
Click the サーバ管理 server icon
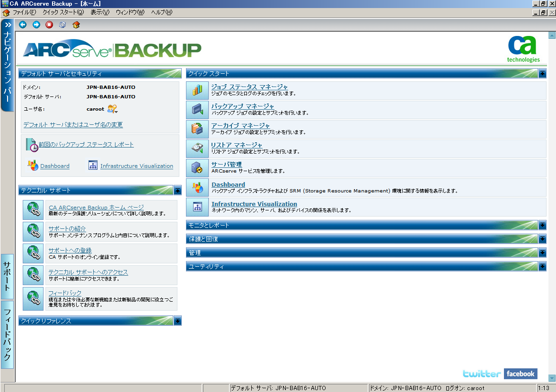(x=197, y=166)
